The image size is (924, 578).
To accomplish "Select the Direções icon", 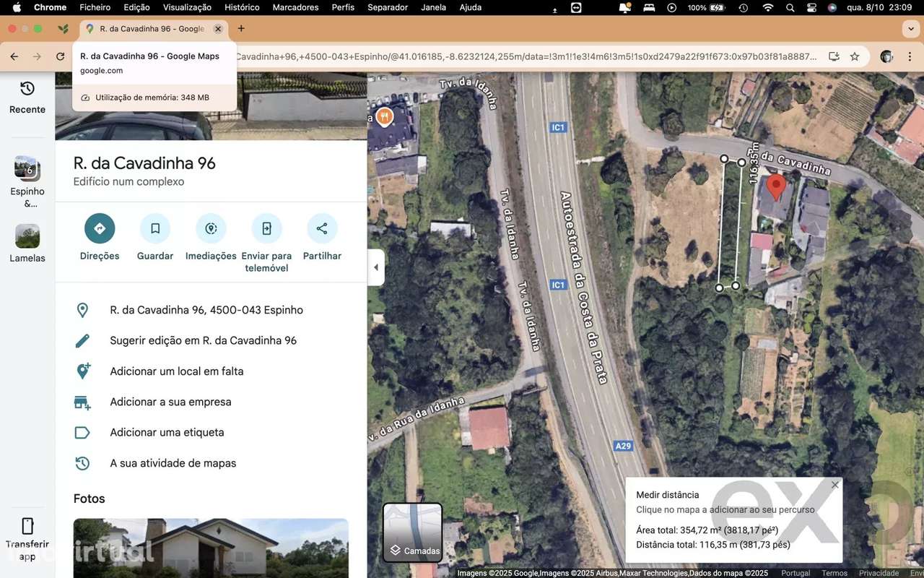I will (x=99, y=228).
